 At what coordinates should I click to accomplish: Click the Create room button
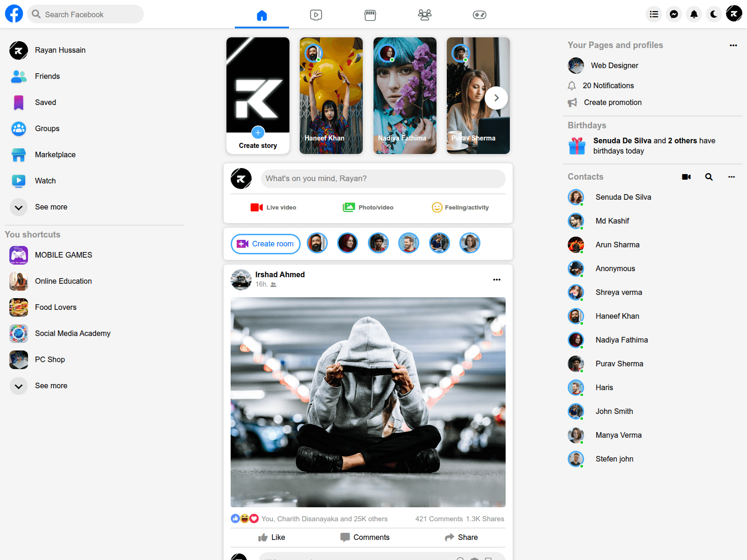(x=266, y=244)
